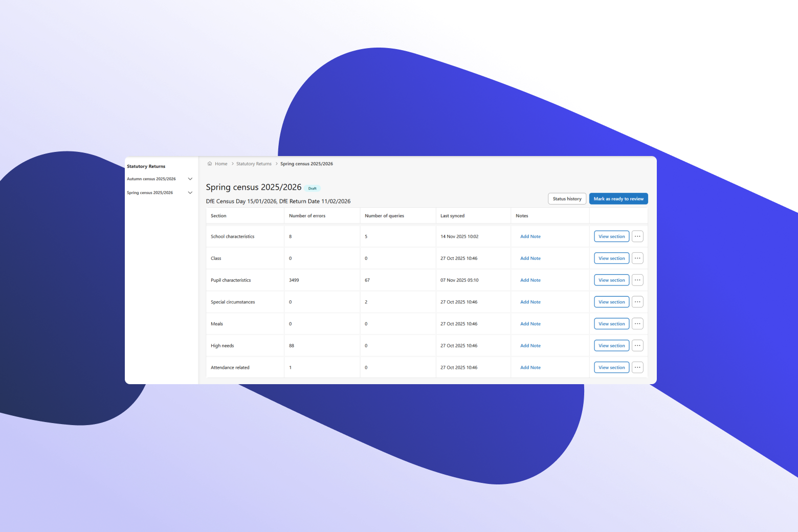Select Autumn census 2025/2026 in the sidebar
Screen dimensions: 798x532
click(x=151, y=179)
